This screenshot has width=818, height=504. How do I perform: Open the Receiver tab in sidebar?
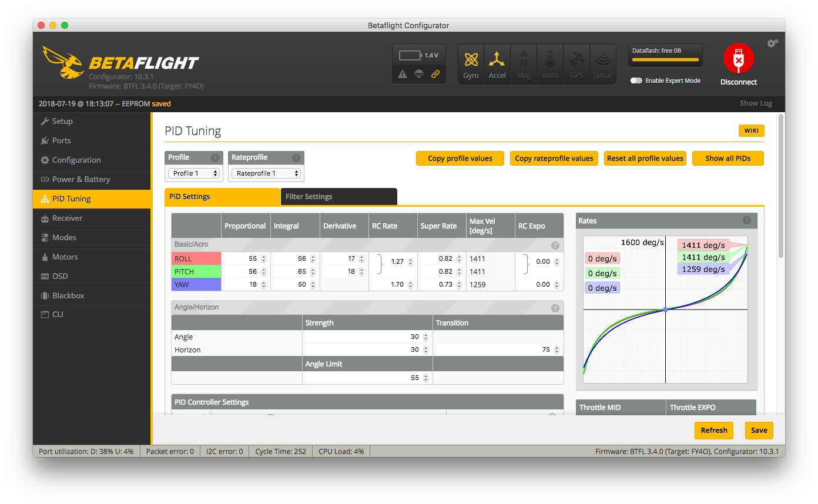pyautogui.click(x=92, y=218)
